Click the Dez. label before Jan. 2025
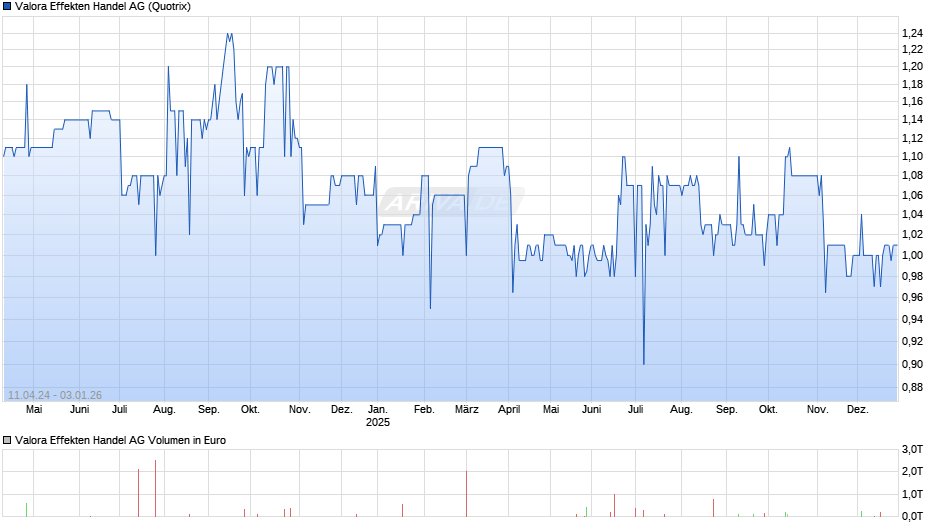 (342, 410)
